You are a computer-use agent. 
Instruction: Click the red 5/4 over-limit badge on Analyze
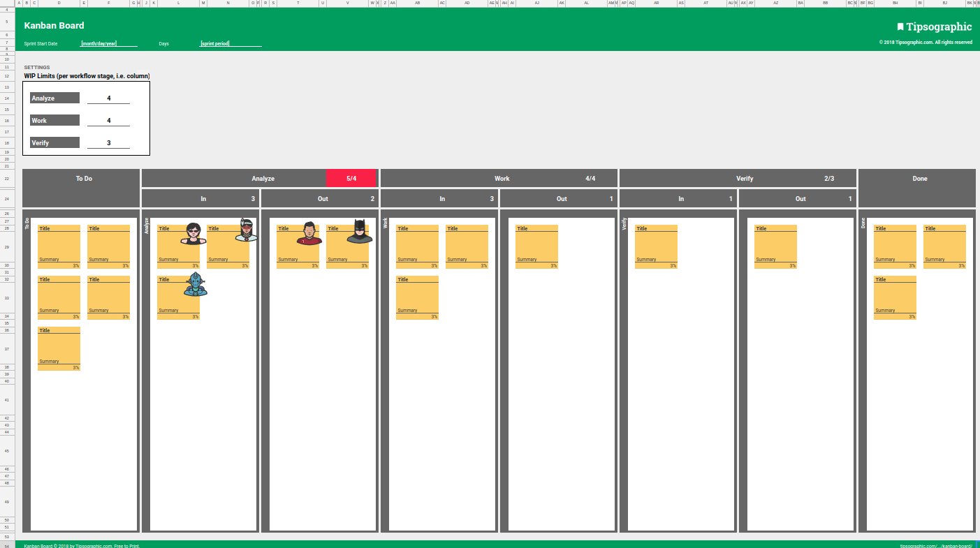pos(353,178)
